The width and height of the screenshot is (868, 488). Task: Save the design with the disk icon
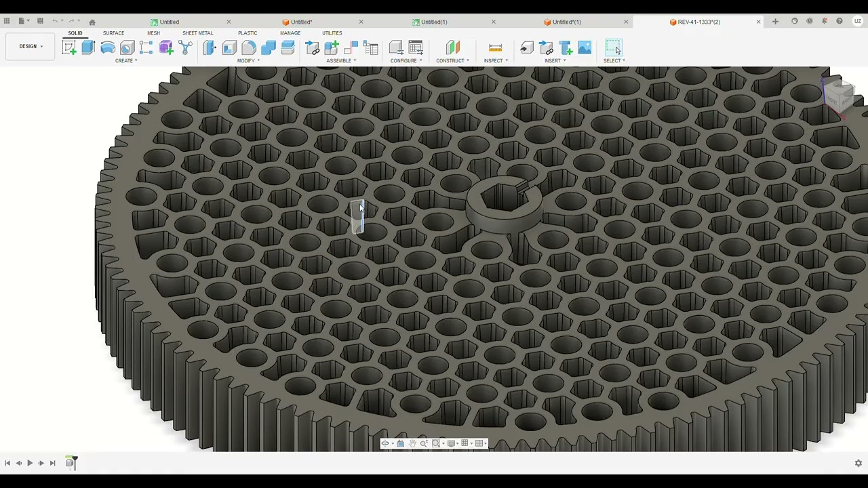coord(40,22)
